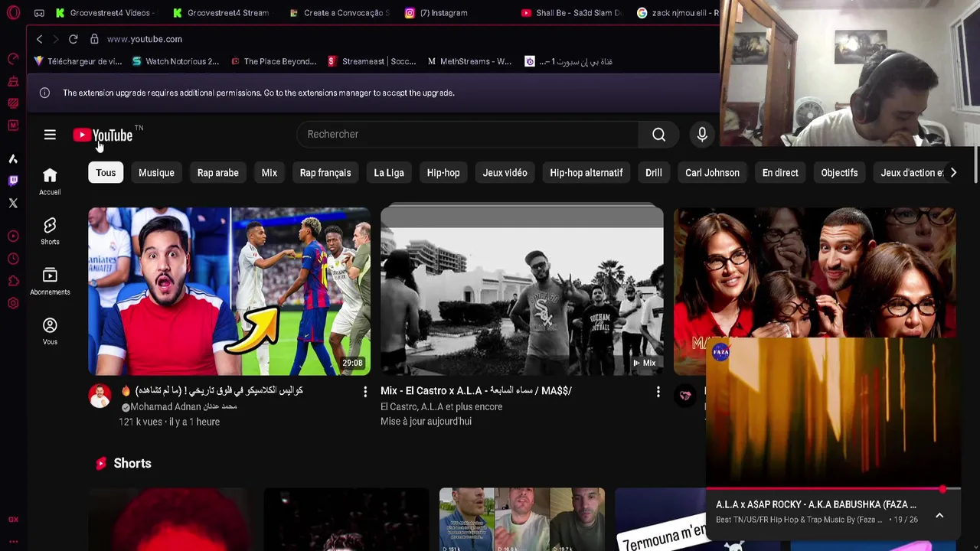This screenshot has width=980, height=551.
Task: Select the Hip-hop alternatif filter chip
Action: (586, 173)
